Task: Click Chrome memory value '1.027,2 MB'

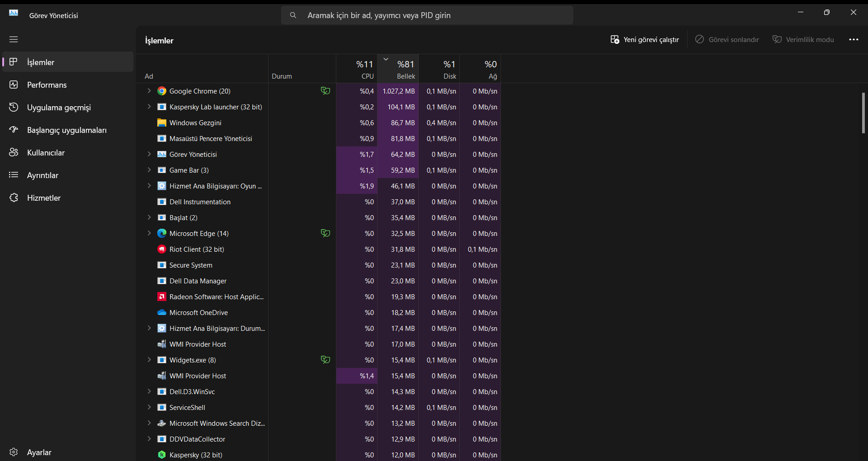Action: click(399, 91)
